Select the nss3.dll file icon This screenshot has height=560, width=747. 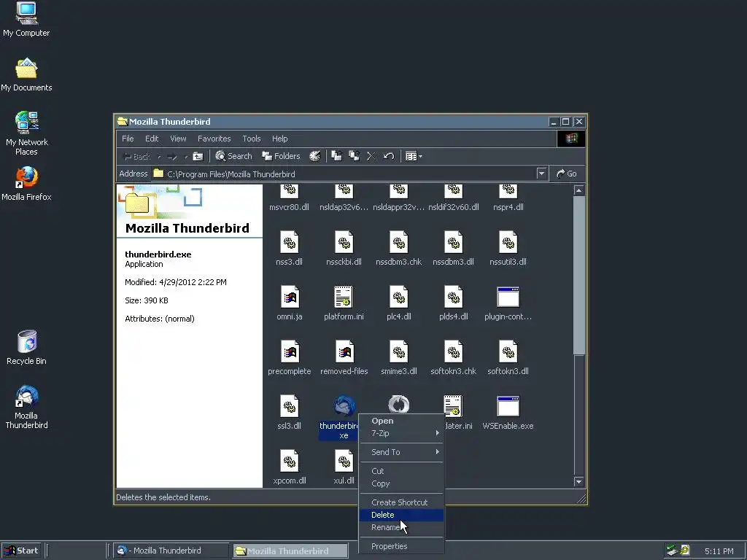[x=289, y=242]
